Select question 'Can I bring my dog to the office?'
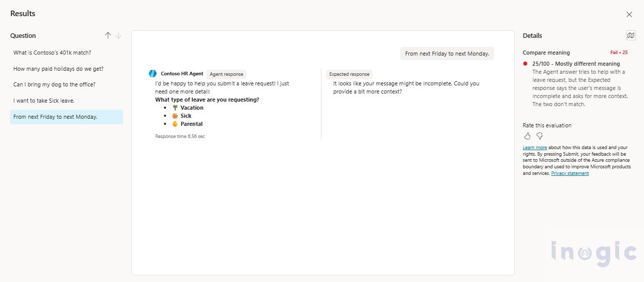Viewport: 644px width, 282px height. pyautogui.click(x=67, y=84)
